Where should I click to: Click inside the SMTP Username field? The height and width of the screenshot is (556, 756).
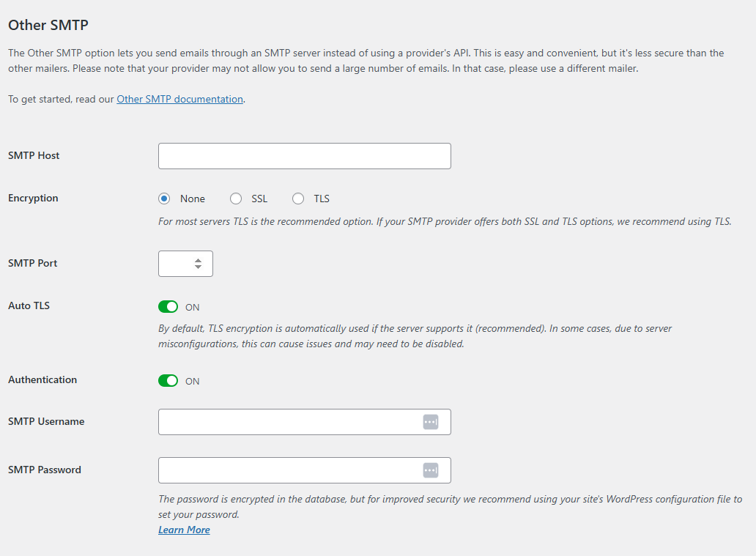[x=289, y=422]
